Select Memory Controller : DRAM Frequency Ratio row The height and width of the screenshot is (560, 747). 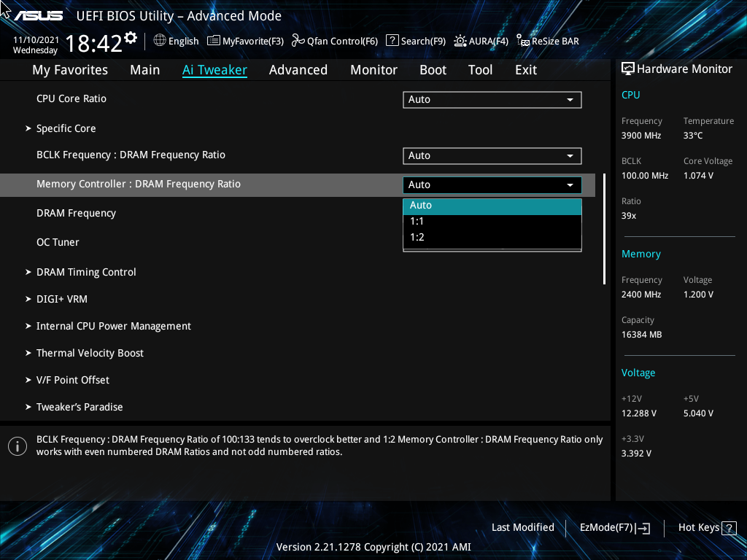298,184
